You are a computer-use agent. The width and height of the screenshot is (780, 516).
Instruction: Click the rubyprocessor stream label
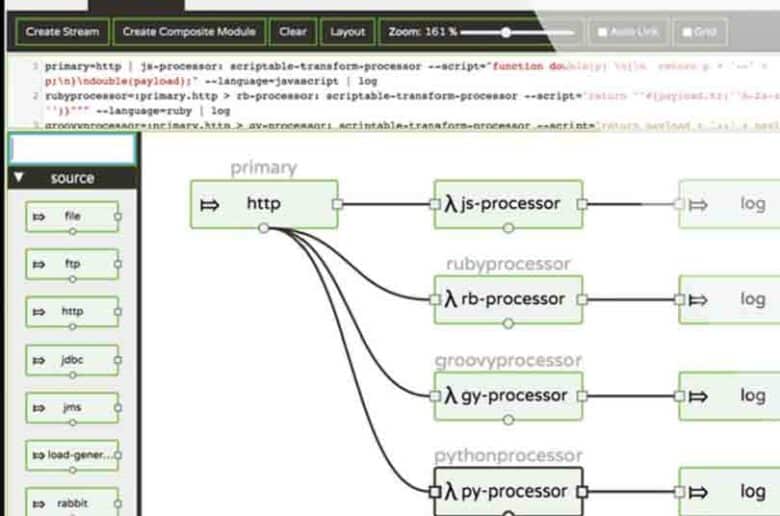coord(508,264)
